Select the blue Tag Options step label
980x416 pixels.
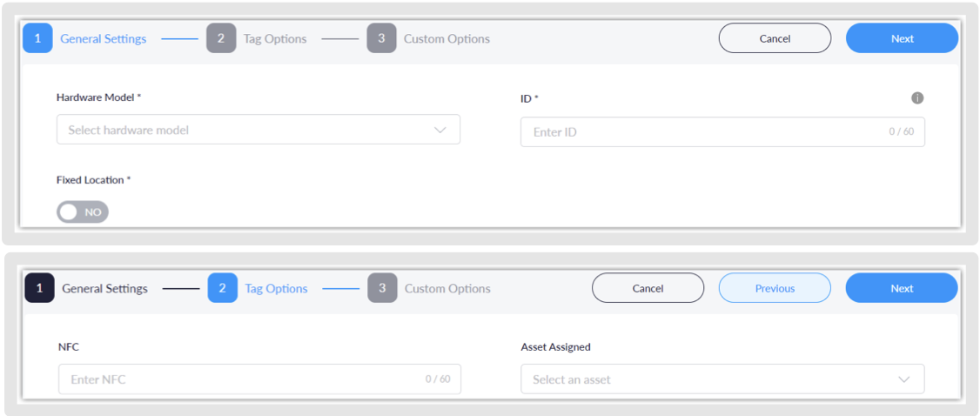(x=276, y=288)
